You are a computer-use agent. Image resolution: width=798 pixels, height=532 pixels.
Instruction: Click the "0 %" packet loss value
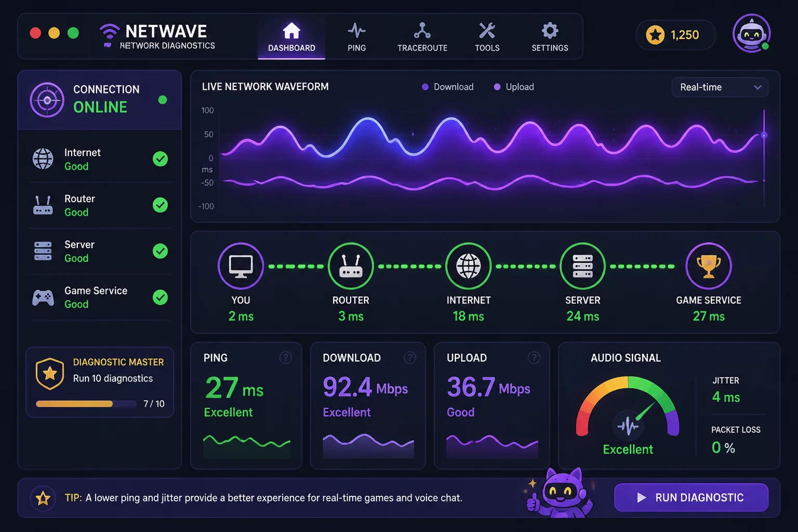tap(723, 448)
